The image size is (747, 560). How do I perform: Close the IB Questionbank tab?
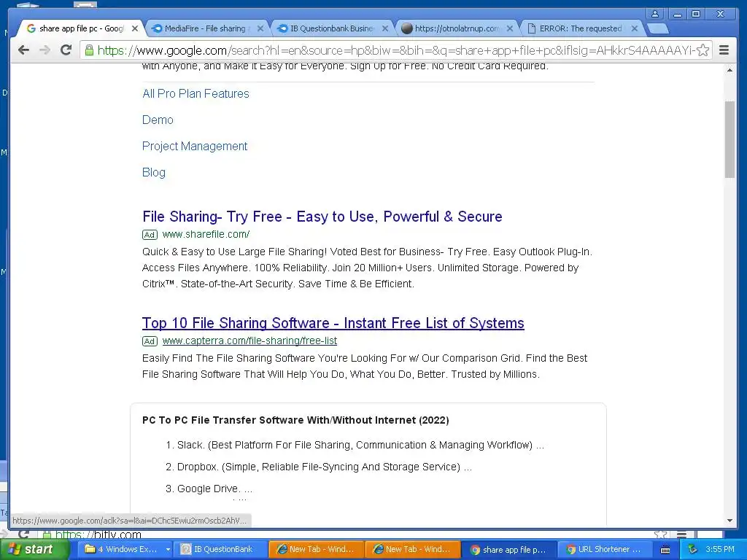click(x=385, y=28)
